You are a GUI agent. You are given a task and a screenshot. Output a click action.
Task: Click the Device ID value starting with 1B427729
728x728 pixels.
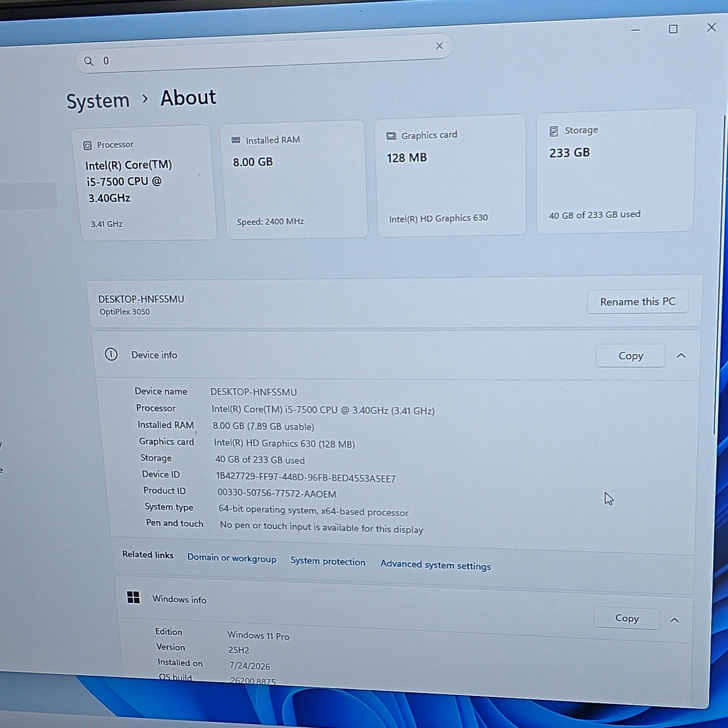pyautogui.click(x=306, y=478)
